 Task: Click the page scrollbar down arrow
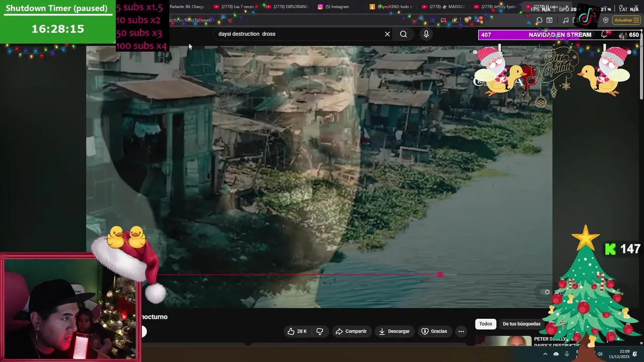click(x=641, y=343)
